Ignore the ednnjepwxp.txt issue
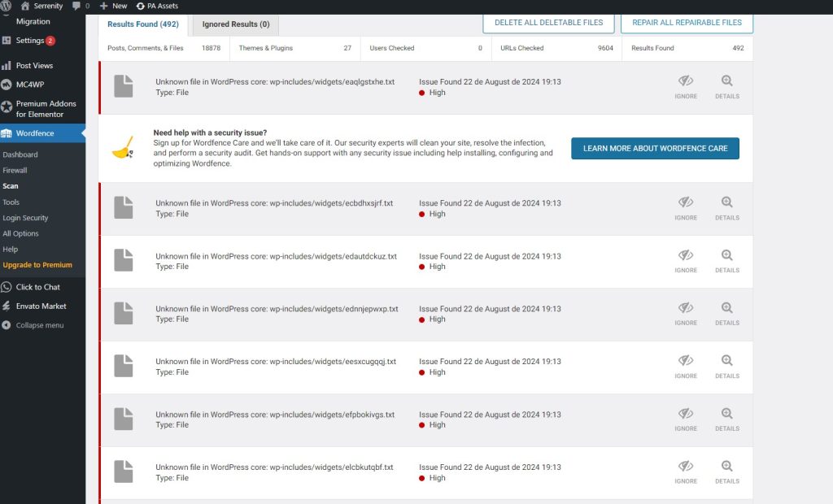833x504 pixels. (x=685, y=314)
